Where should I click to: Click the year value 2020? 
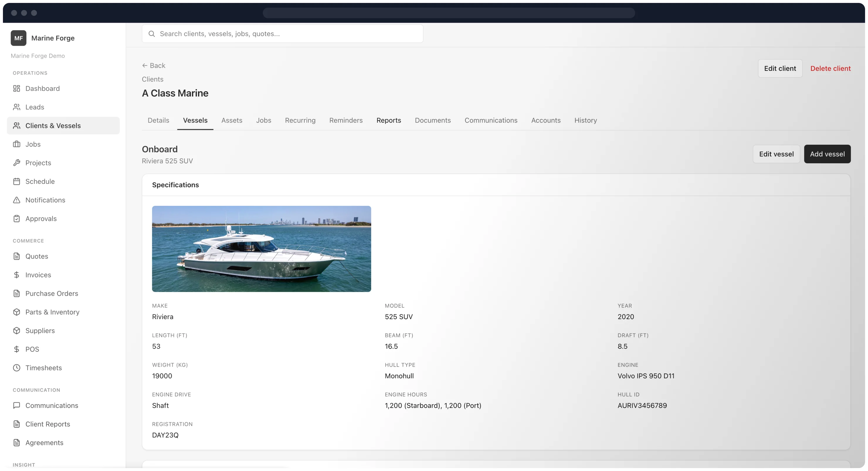tap(626, 317)
